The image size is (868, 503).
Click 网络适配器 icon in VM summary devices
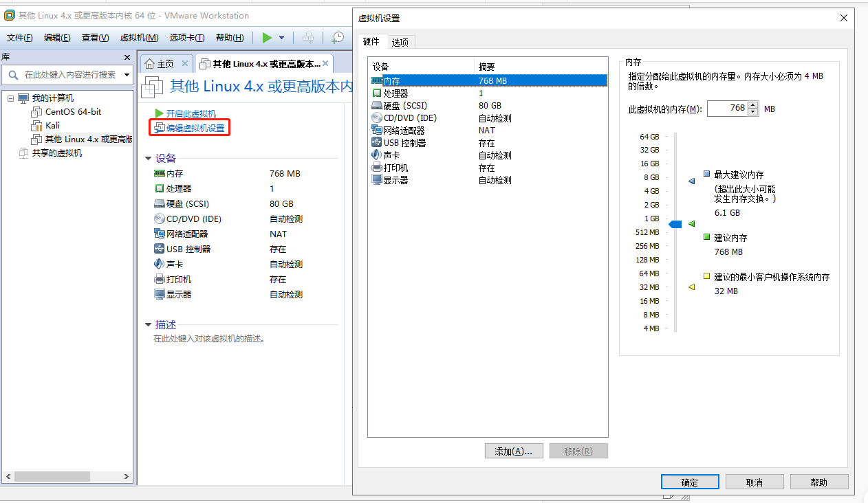click(160, 234)
